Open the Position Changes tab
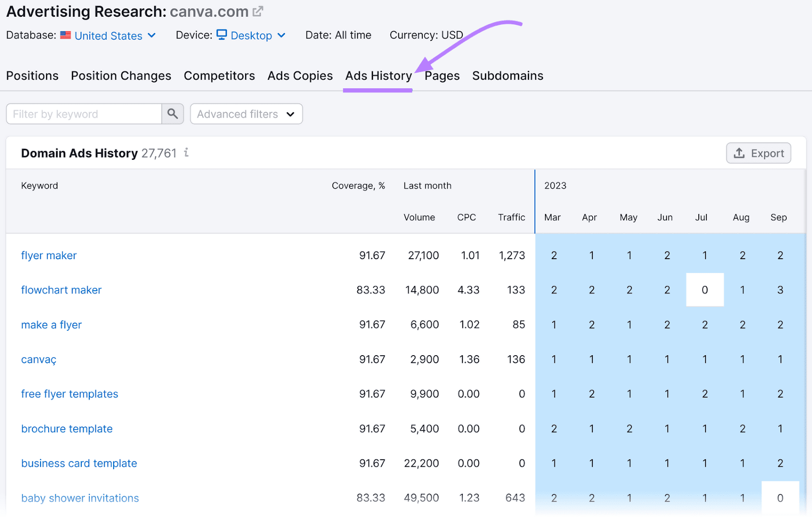The width and height of the screenshot is (812, 517). pyautogui.click(x=121, y=76)
